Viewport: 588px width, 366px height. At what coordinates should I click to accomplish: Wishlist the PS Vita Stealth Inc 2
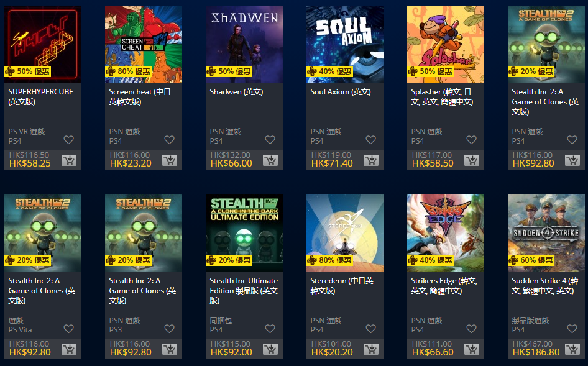click(68, 329)
